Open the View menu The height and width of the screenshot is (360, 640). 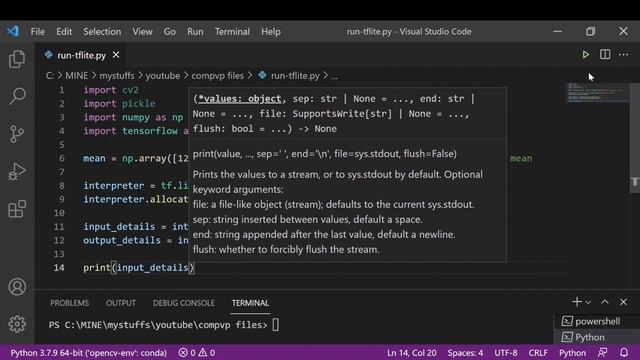pos(142,32)
